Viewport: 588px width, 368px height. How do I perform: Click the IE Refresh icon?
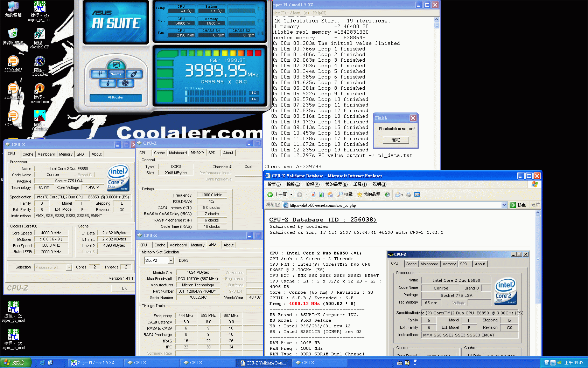click(x=321, y=195)
